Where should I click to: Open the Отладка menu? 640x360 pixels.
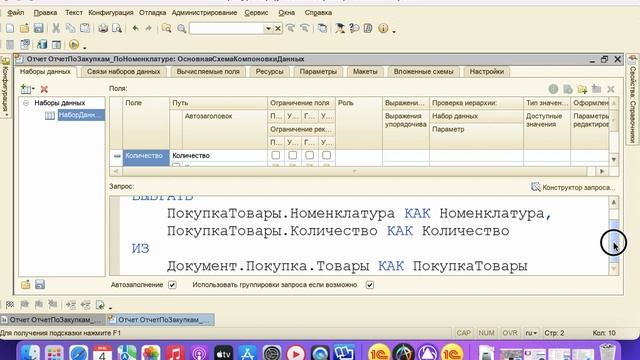[153, 13]
